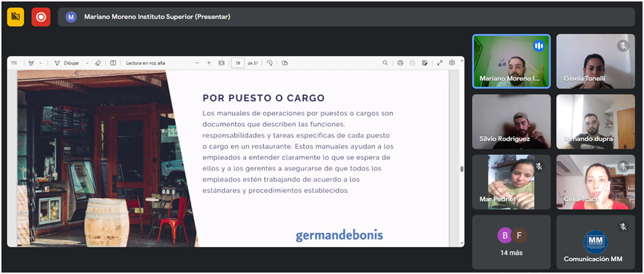
Task: Click the save icon in PDF toolbar
Action: click(x=412, y=63)
